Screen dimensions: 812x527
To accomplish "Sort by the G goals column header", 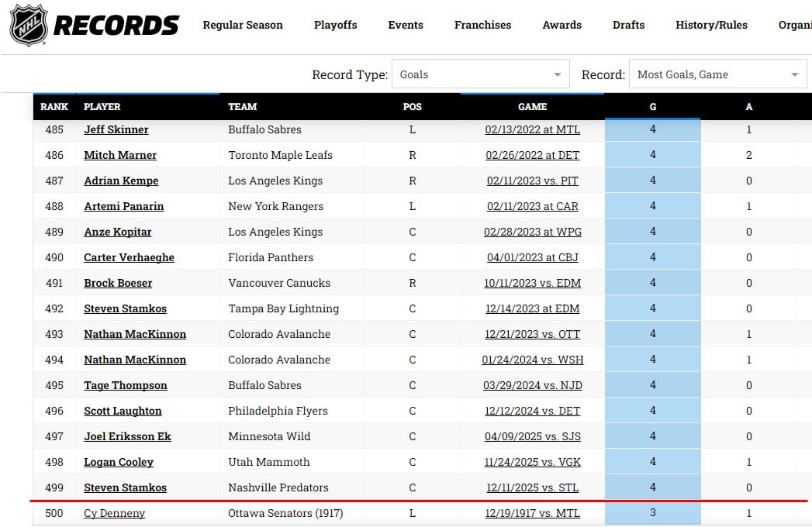I will [x=652, y=107].
